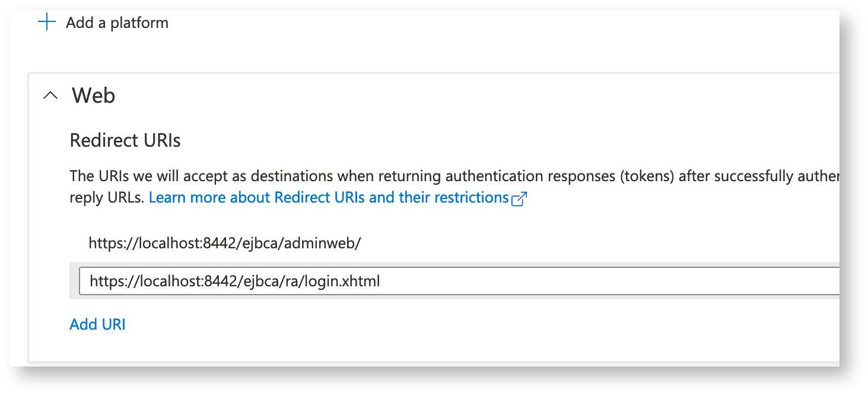The image size is (868, 395).
Task: Click the gray row edge left of the URI input
Action: 74,280
